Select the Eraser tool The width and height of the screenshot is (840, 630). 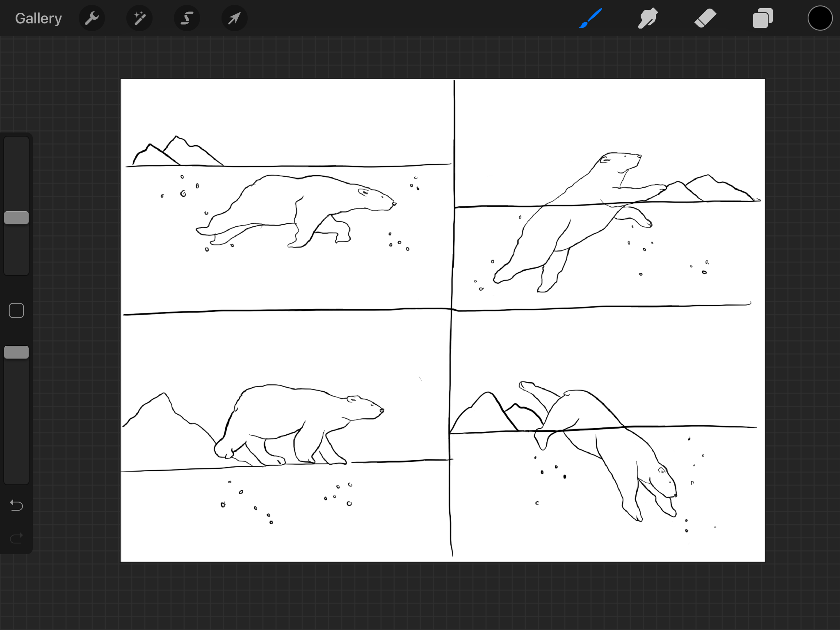705,18
